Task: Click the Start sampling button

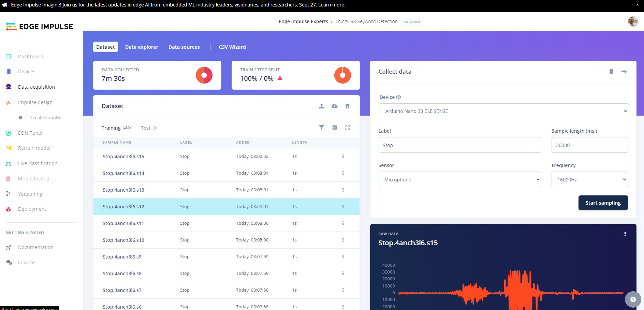Action: 603,203
